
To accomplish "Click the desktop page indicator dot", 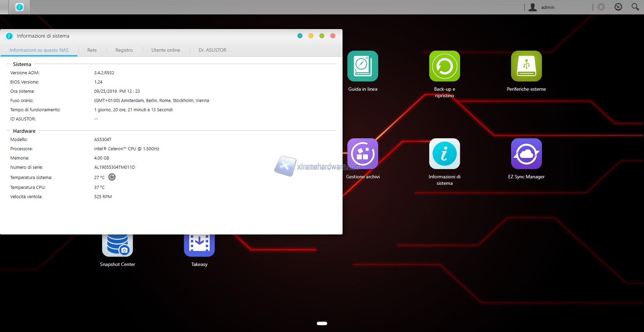I will click(x=322, y=323).
